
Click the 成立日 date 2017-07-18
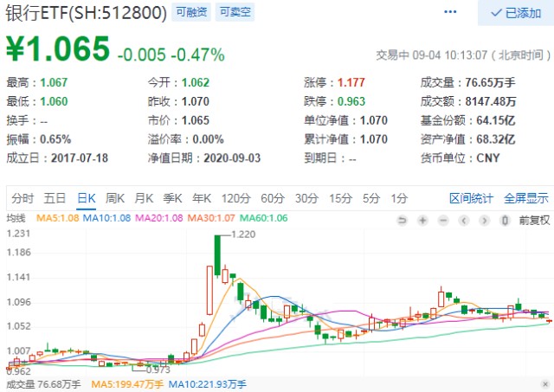pyautogui.click(x=80, y=157)
